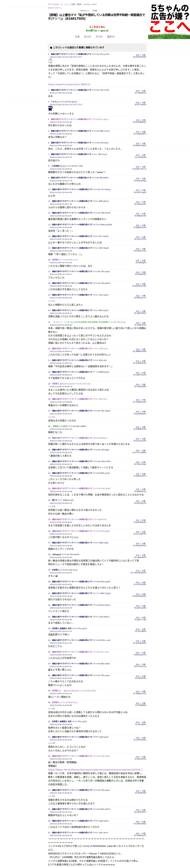Image resolution: width=190 pixels, height=868 pixels.
Task: Click 大砲 in post 57
Action: (x=144, y=834)
